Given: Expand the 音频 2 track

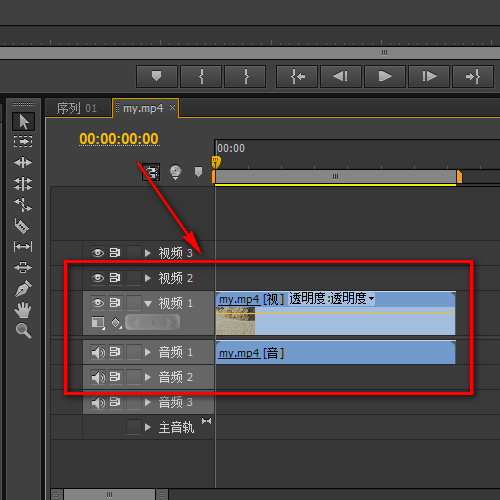Looking at the screenshot, I should click(x=148, y=377).
